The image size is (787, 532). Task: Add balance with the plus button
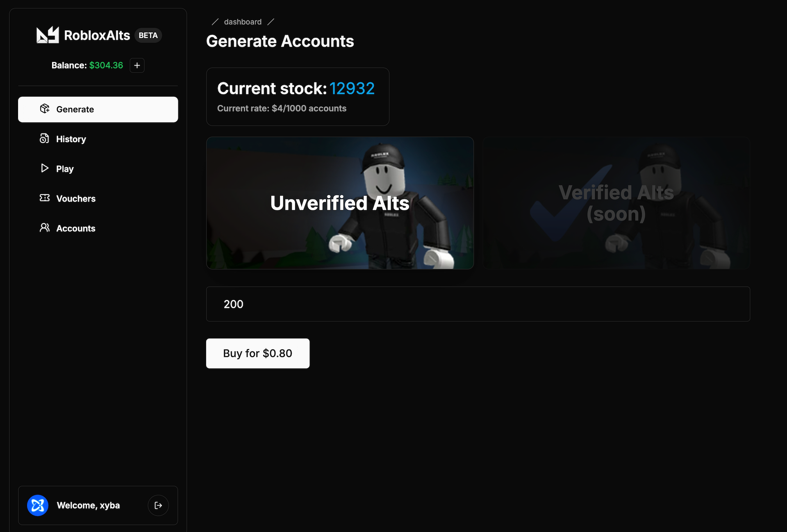137,65
